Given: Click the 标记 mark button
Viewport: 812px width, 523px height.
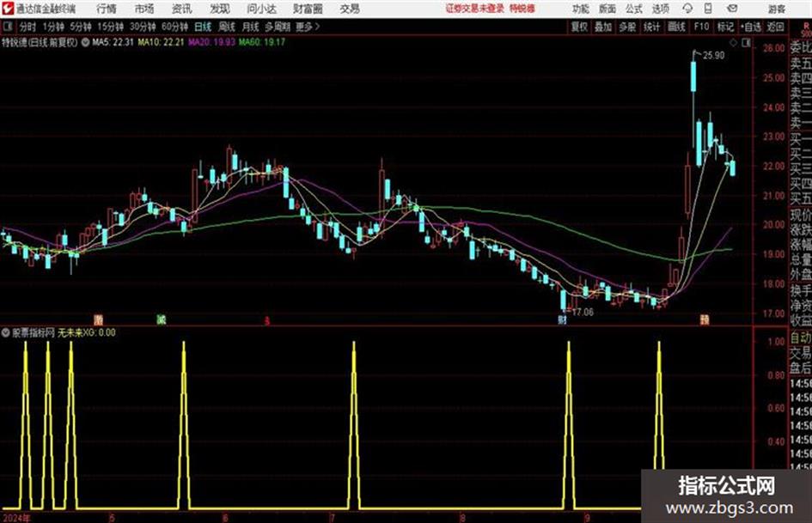Looking at the screenshot, I should click(x=725, y=27).
